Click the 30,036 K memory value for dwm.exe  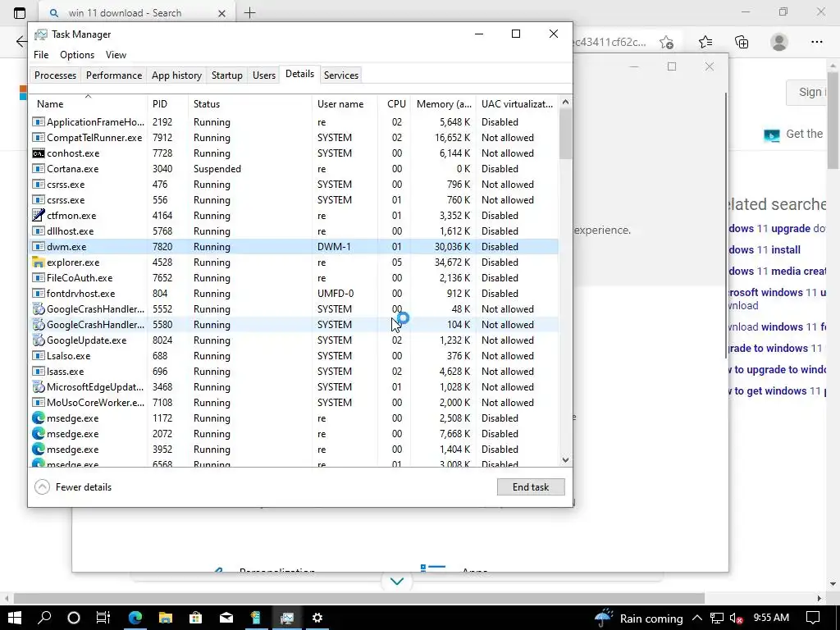pyautogui.click(x=452, y=247)
